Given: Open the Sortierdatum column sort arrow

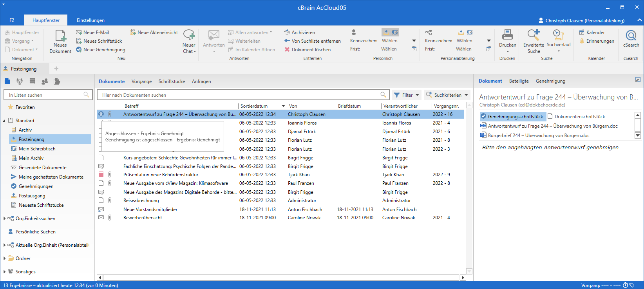Looking at the screenshot, I should coord(283,106).
